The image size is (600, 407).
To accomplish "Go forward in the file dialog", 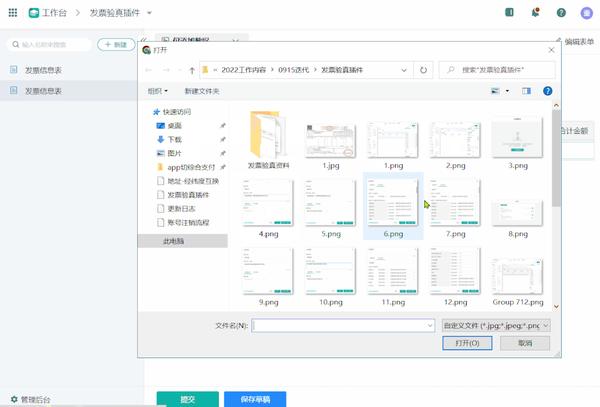I will pos(166,70).
